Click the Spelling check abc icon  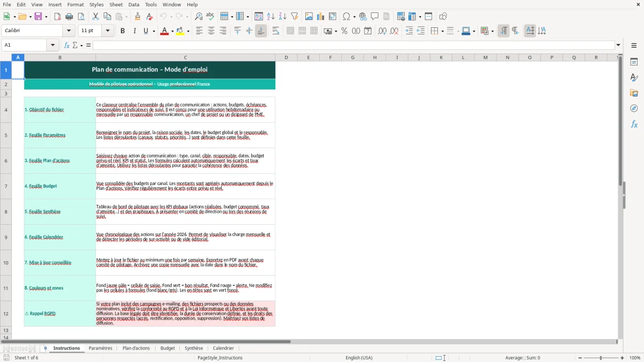210,17
